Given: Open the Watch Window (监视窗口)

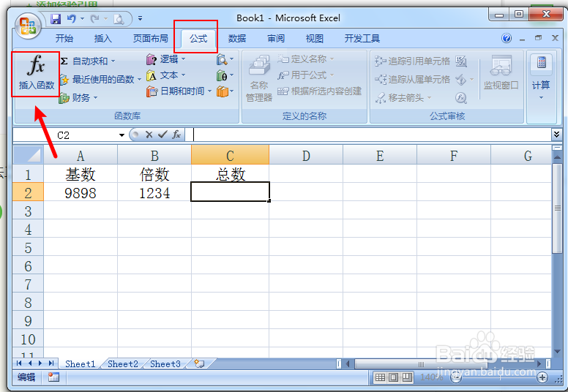Looking at the screenshot, I should [x=501, y=72].
